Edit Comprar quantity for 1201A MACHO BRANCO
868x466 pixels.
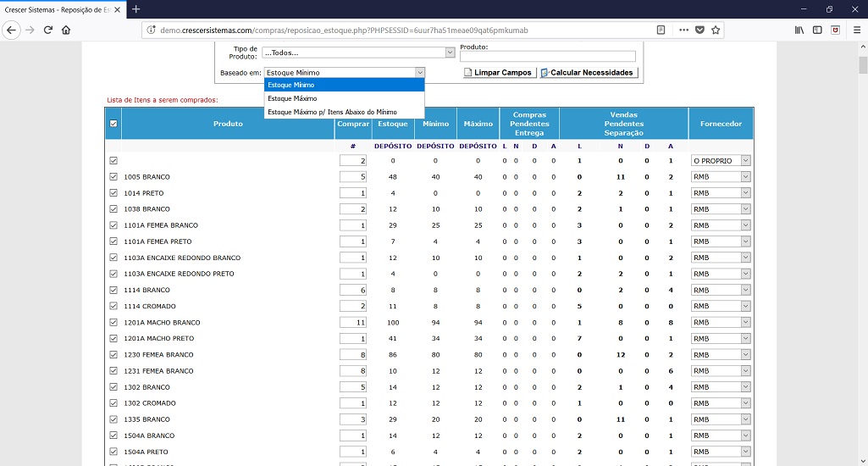(x=353, y=322)
